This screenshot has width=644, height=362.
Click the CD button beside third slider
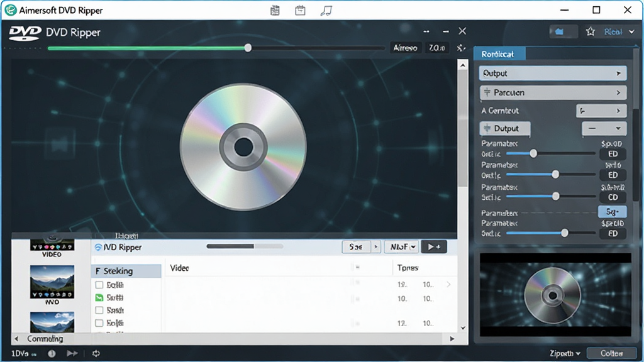tap(613, 197)
